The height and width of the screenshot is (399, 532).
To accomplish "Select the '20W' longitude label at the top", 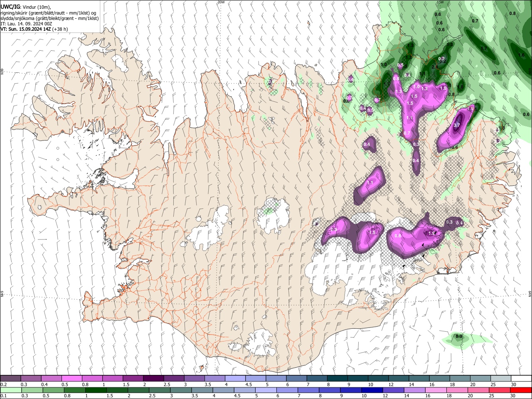I will [221, 2].
